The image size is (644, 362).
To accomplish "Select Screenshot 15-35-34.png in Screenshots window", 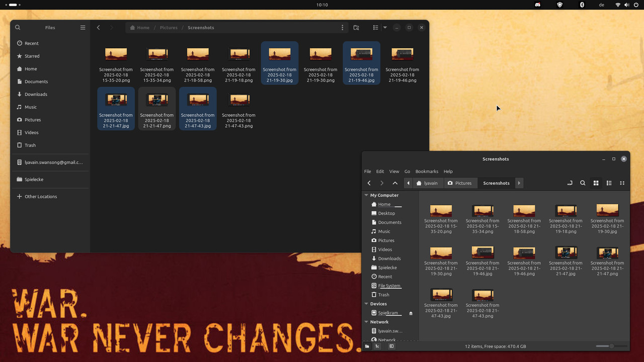I will (482, 219).
